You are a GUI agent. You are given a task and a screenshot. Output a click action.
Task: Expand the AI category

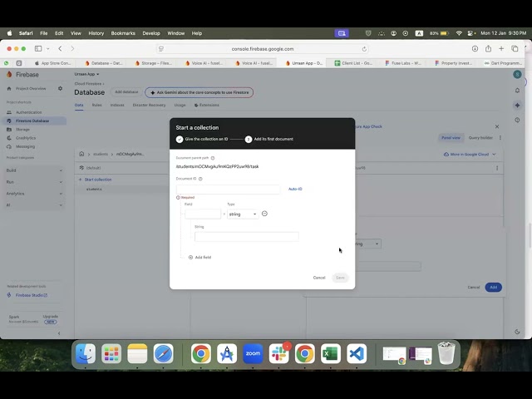(35, 205)
